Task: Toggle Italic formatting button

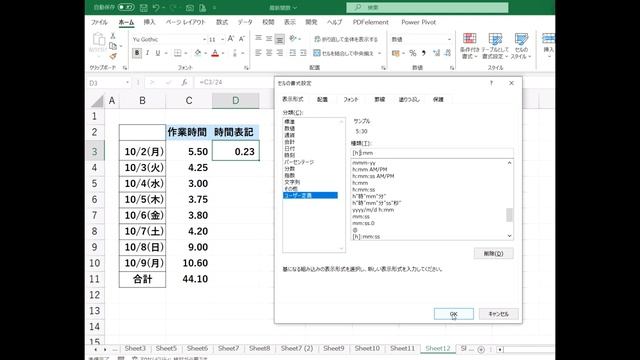Action: (x=147, y=53)
